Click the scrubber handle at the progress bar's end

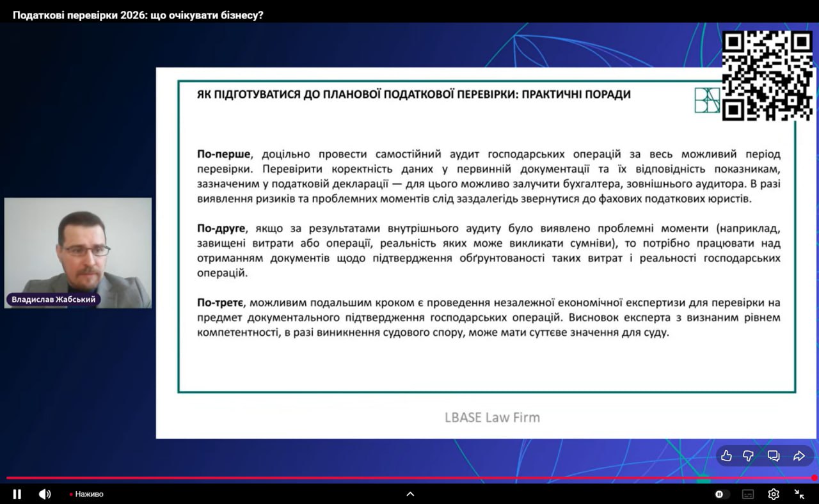tap(814, 478)
